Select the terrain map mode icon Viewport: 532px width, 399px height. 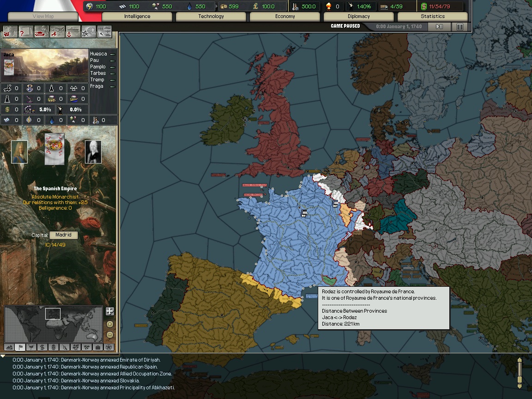click(9, 347)
